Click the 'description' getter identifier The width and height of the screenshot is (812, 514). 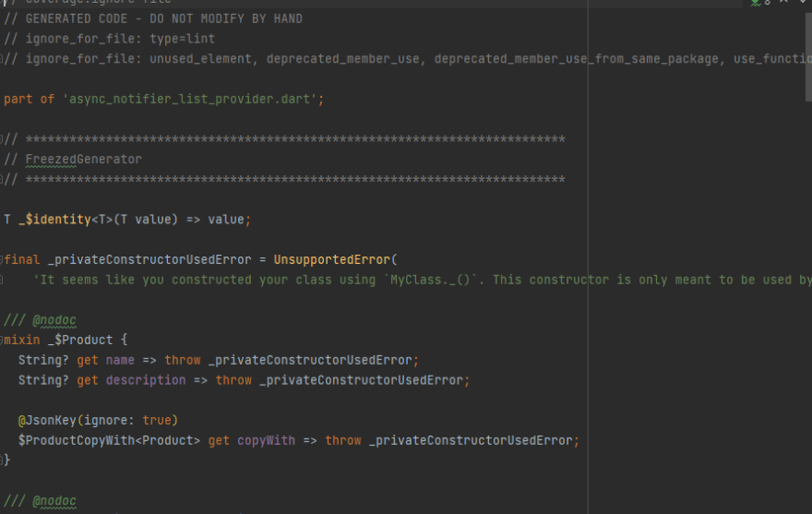coord(146,380)
